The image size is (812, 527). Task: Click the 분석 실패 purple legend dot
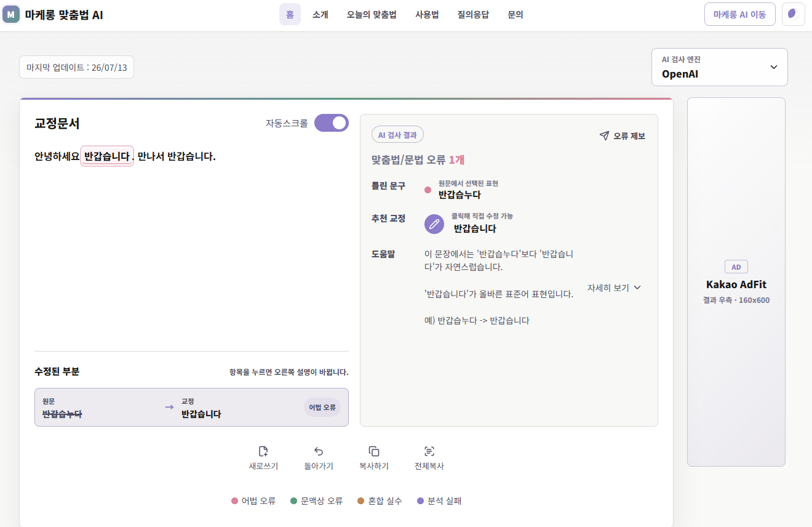coord(421,501)
